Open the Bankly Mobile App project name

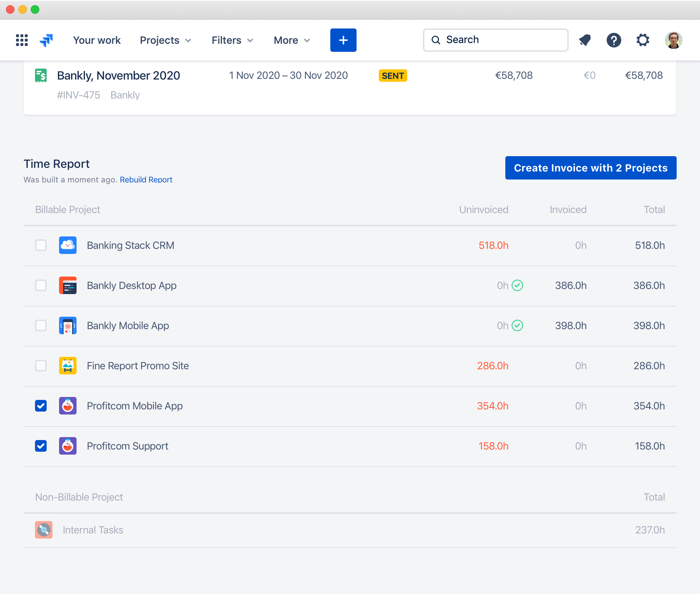128,325
